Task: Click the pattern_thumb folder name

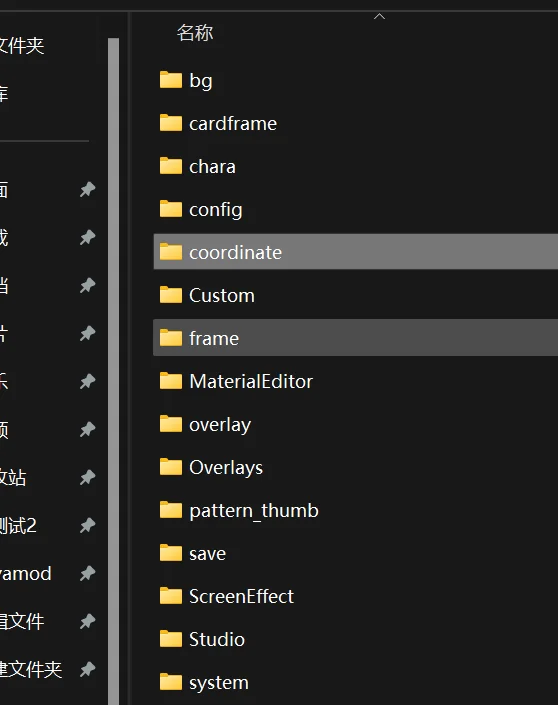Action: tap(254, 511)
